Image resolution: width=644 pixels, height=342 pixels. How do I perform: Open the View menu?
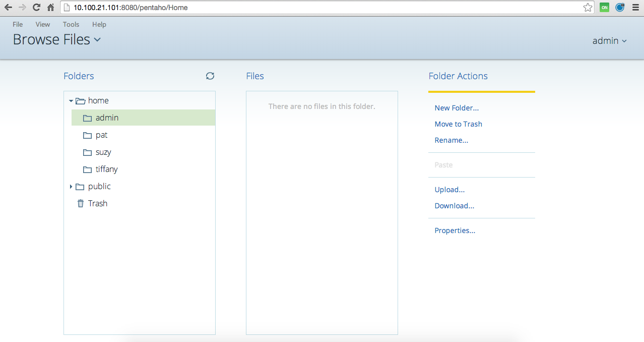[43, 24]
